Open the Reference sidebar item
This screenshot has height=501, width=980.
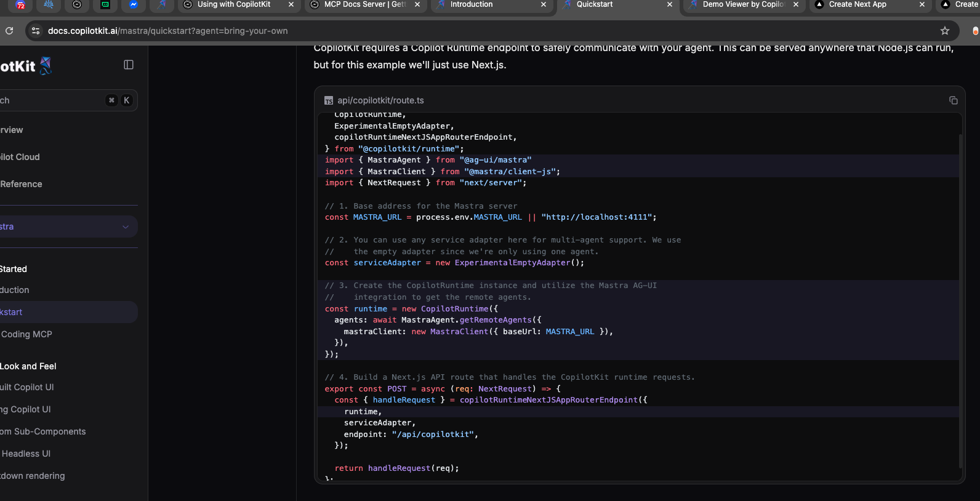(21, 184)
